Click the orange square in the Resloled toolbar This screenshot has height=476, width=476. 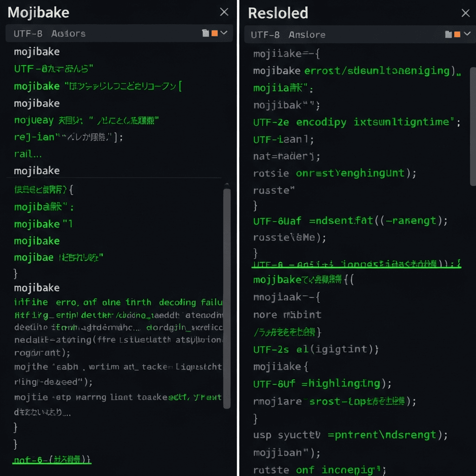(x=457, y=34)
